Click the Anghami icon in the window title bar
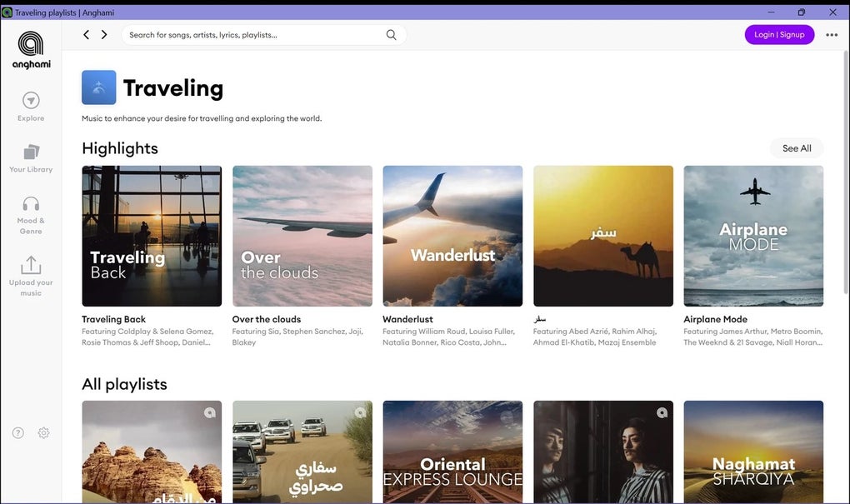The image size is (850, 504). (x=7, y=12)
